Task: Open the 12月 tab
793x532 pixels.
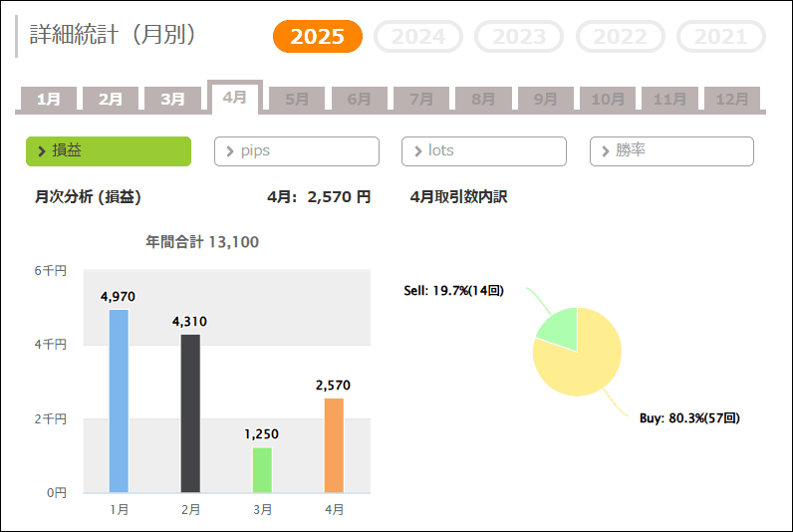Action: pos(732,99)
